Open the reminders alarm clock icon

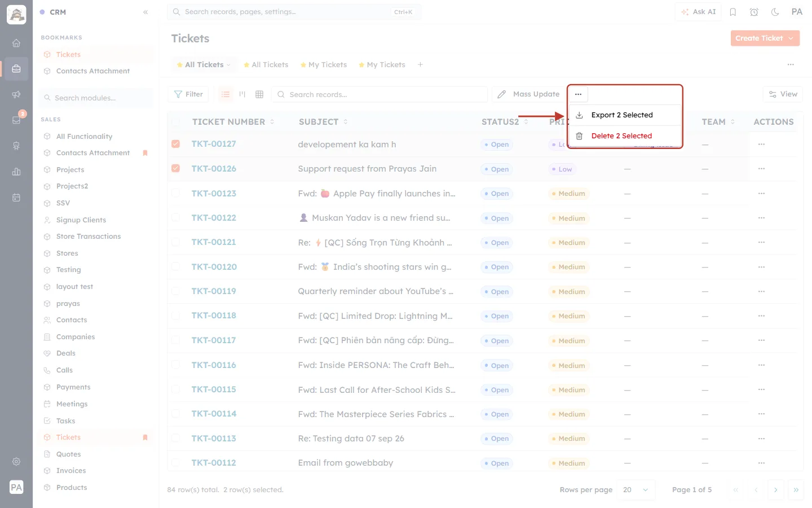pyautogui.click(x=754, y=12)
